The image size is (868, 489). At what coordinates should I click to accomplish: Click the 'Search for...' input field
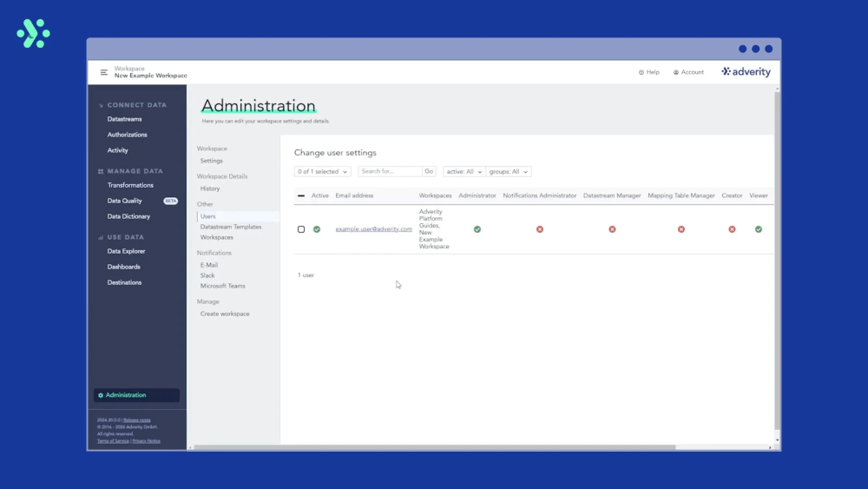coord(390,172)
